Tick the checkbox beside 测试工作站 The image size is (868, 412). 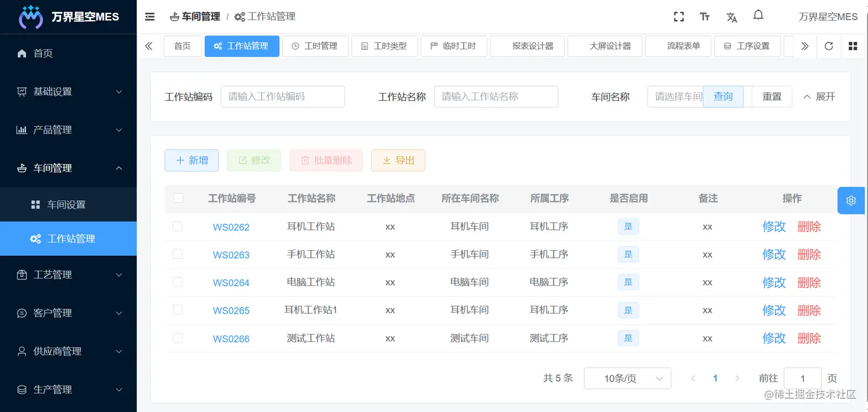pyautogui.click(x=179, y=338)
